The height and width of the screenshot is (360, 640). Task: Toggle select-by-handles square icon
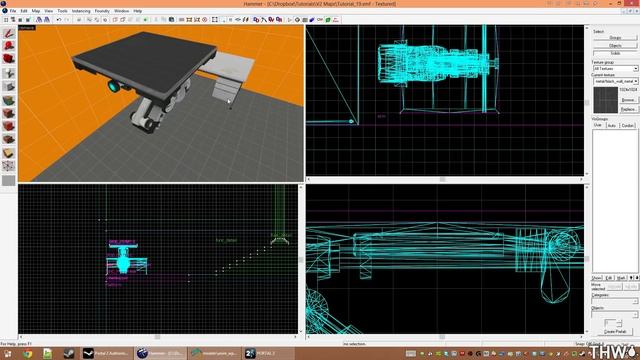(215, 20)
